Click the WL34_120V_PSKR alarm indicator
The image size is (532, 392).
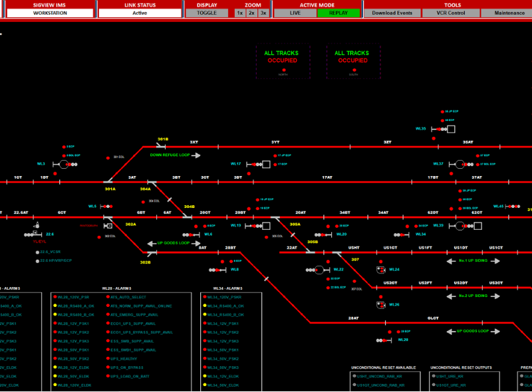pyautogui.click(x=205, y=297)
